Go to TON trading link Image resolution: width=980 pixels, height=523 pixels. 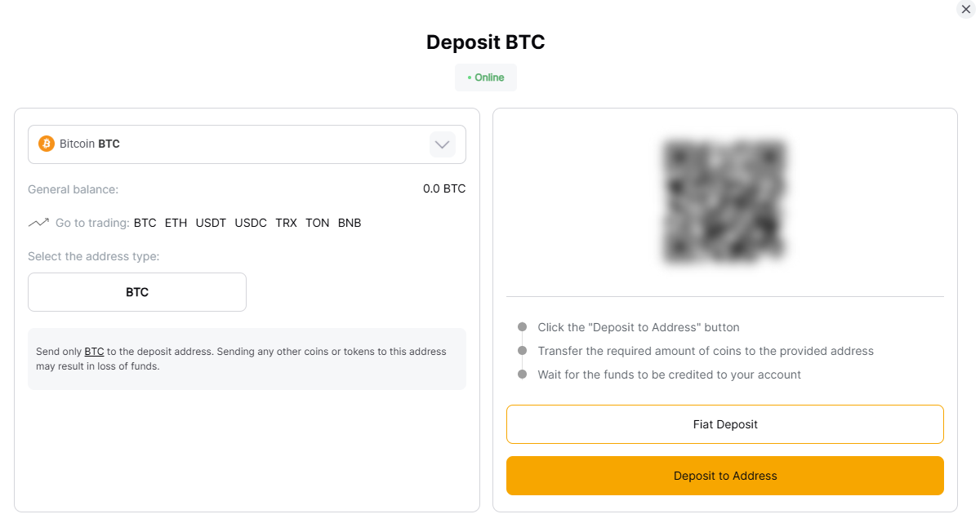(x=318, y=223)
